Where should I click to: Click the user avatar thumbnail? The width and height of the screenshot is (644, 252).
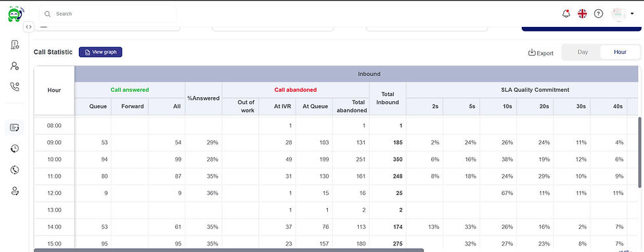coord(618,14)
